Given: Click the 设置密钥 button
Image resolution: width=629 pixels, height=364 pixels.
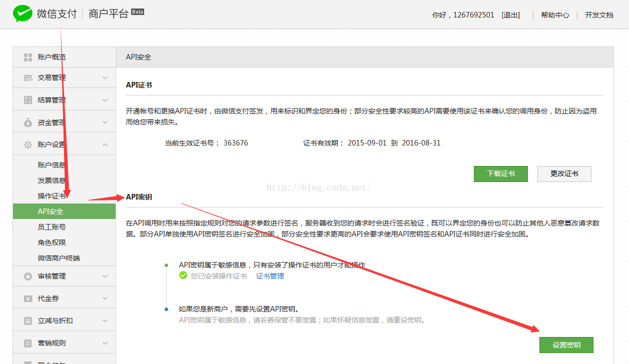Looking at the screenshot, I should (x=566, y=345).
